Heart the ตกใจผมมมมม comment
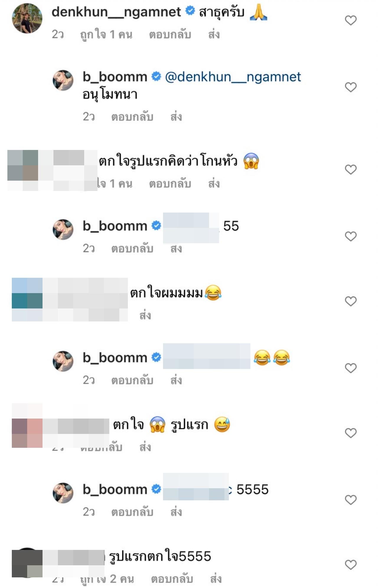Image resolution: width=378 pixels, height=588 pixels. 351,301
